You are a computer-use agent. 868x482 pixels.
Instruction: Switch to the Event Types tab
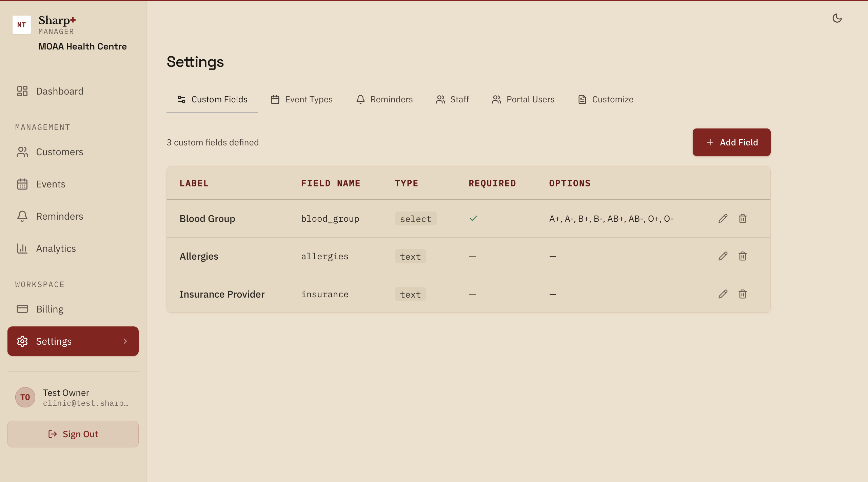point(302,99)
